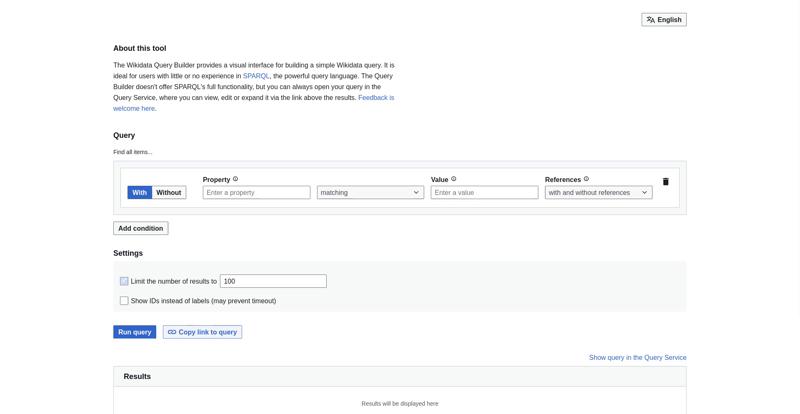Show query in the Query Service
Screen dimensions: 800x414
(x=637, y=357)
